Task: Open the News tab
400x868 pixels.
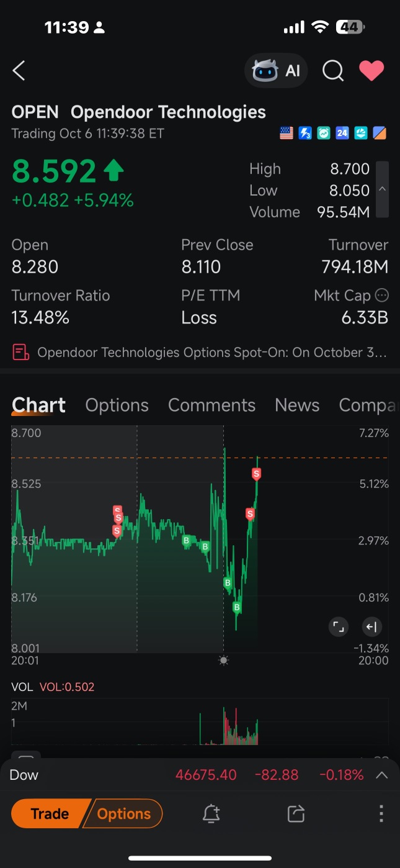Action: coord(297,405)
